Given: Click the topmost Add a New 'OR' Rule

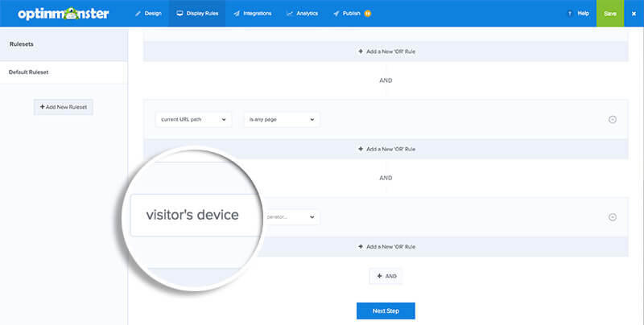Looking at the screenshot, I should coord(386,51).
